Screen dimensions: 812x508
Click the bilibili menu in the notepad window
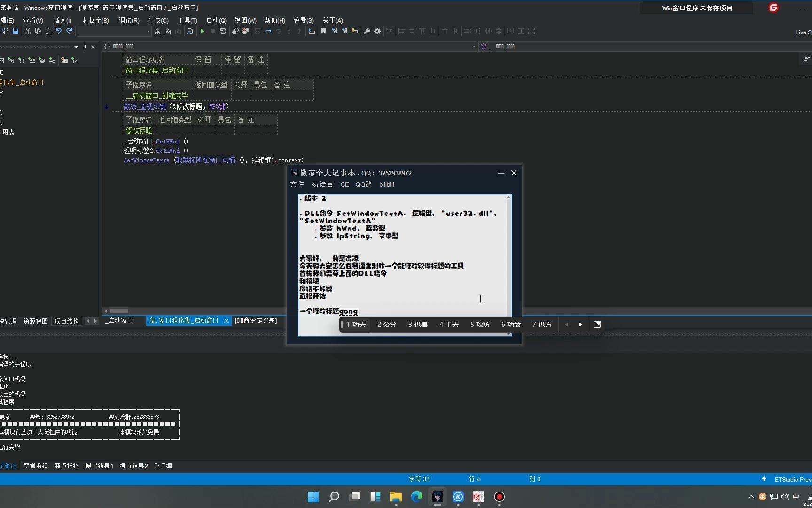[x=387, y=184]
